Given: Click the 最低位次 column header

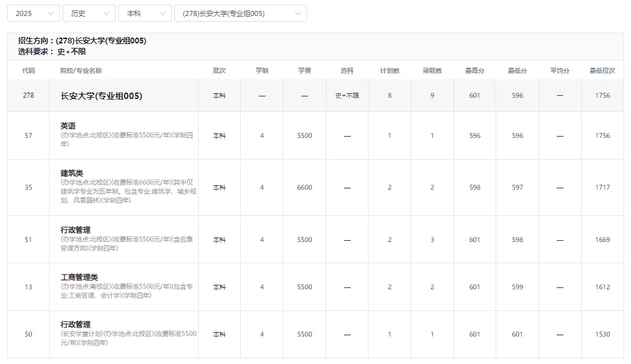Looking at the screenshot, I should point(602,70).
